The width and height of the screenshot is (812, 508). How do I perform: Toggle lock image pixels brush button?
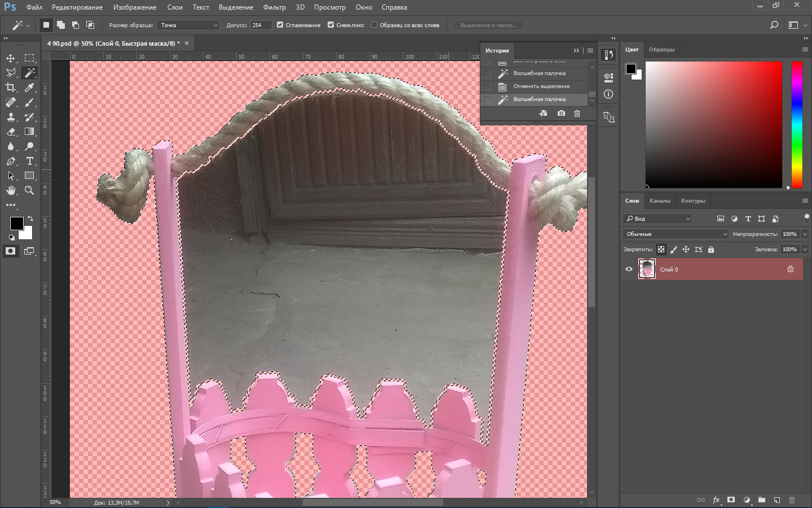[x=673, y=249]
